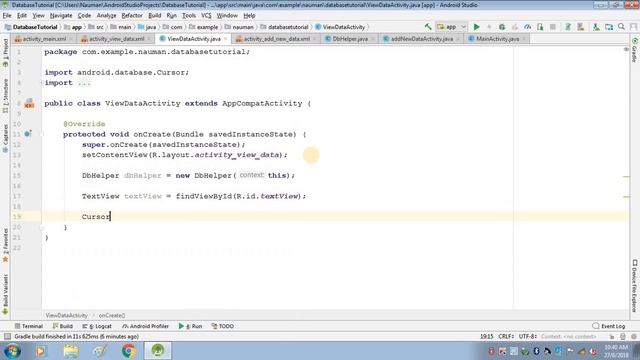Click the Bluetooth system tray icon
640x360 pixels.
click(536, 351)
